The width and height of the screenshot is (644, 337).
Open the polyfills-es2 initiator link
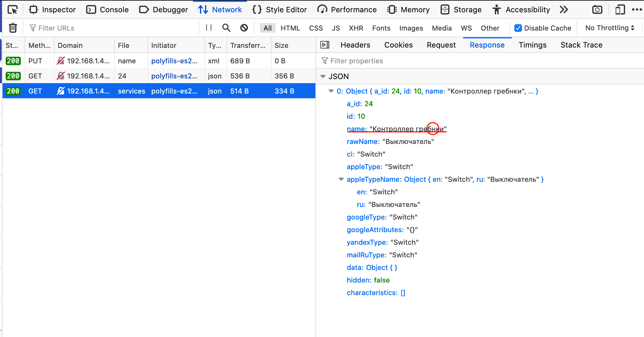pyautogui.click(x=175, y=91)
